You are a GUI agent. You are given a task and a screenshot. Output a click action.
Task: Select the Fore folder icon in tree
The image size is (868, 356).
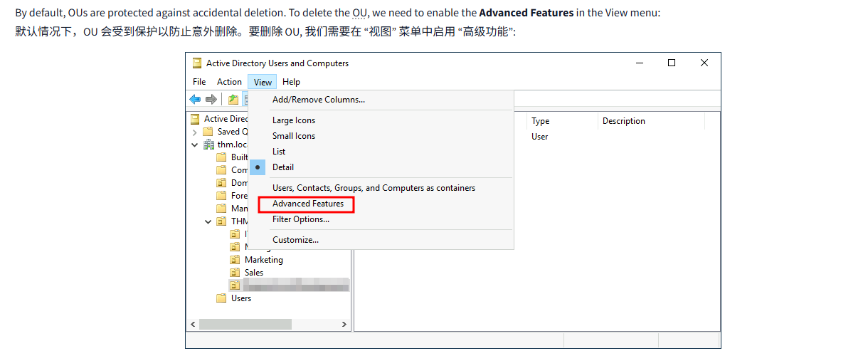pos(221,196)
